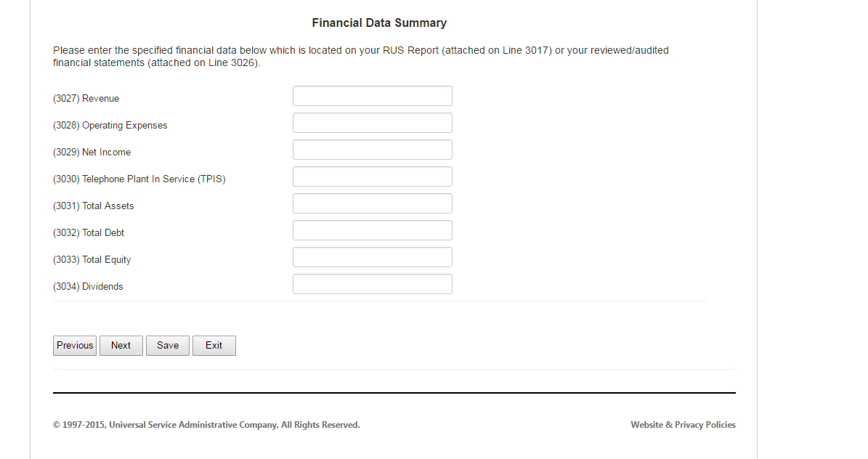Select the Total Equity text box
This screenshot has height=459, width=868.
point(372,257)
